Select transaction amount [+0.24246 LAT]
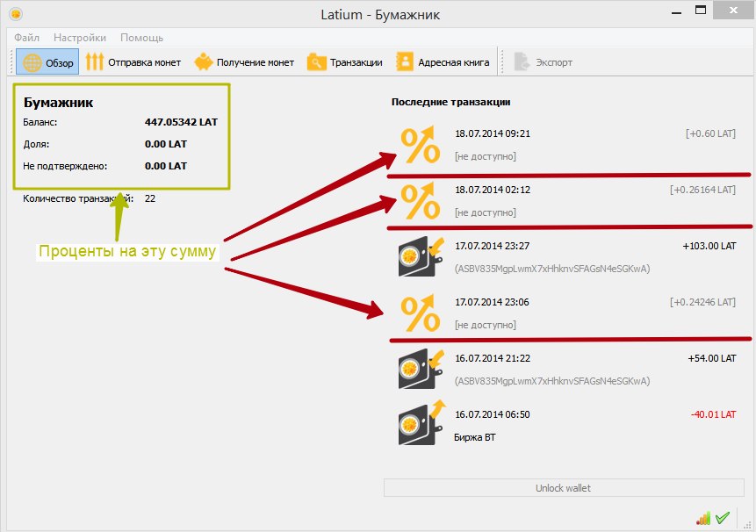756x532 pixels. click(x=702, y=302)
